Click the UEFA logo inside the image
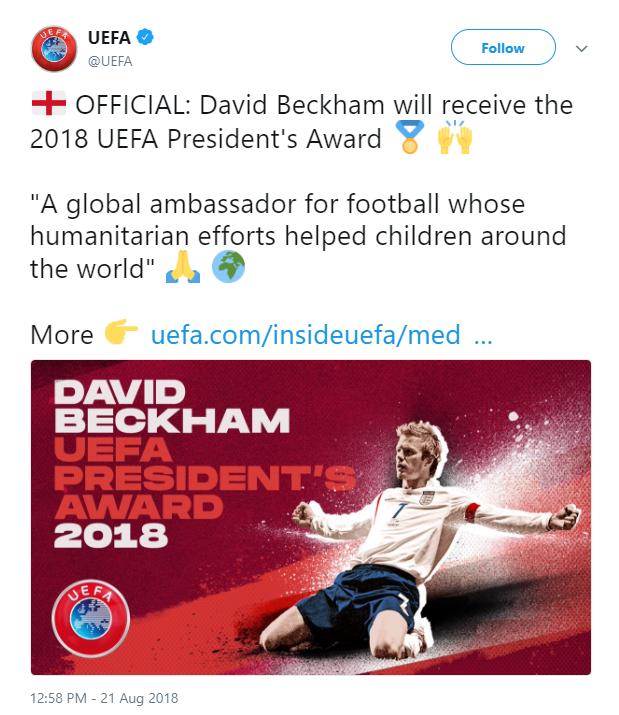Viewport: 619px width, 715px height. click(x=89, y=613)
